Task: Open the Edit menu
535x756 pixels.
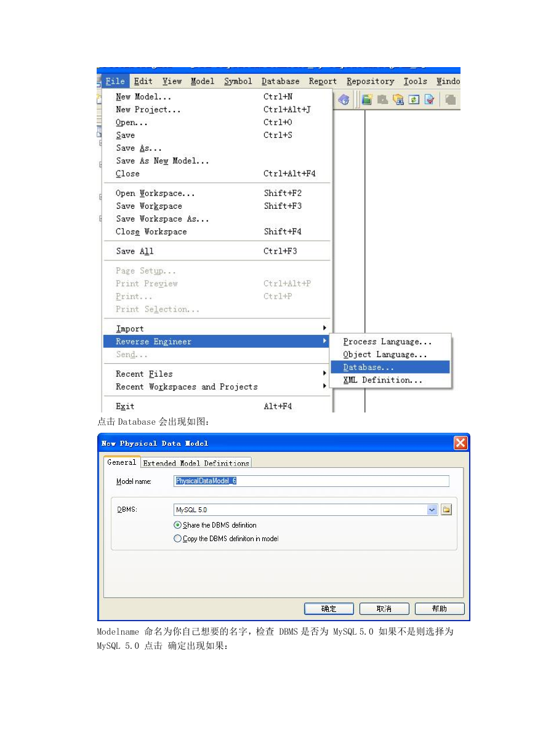Action: [x=143, y=81]
